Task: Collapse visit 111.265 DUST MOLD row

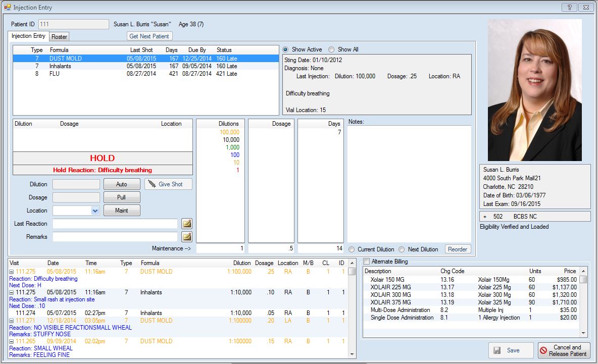Action: 12,341
